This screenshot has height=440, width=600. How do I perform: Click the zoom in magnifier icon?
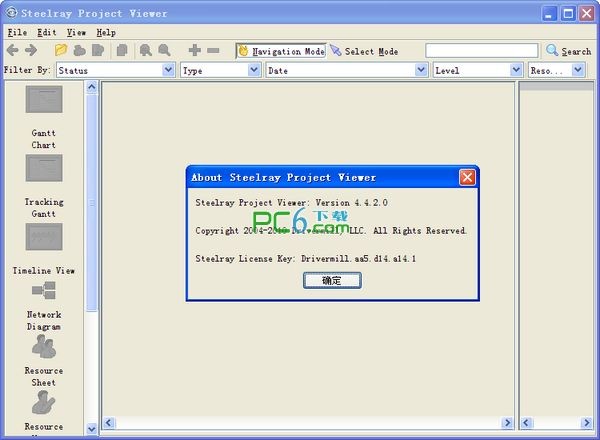coord(145,50)
